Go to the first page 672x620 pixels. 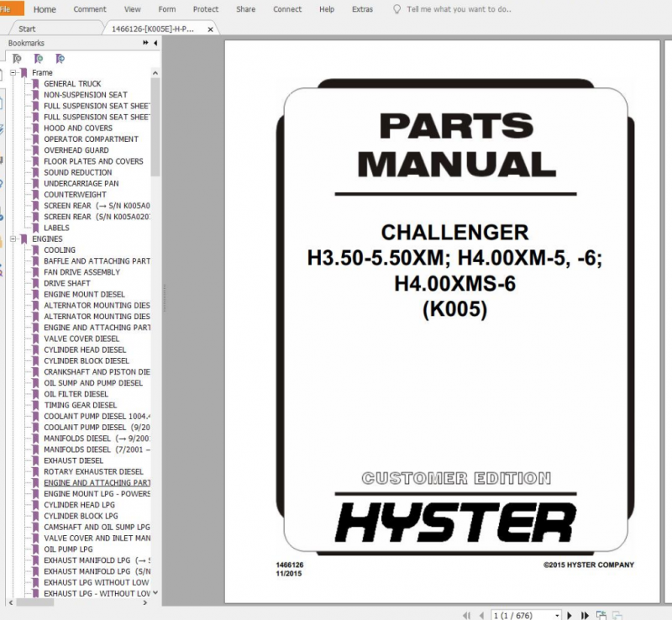point(467,615)
